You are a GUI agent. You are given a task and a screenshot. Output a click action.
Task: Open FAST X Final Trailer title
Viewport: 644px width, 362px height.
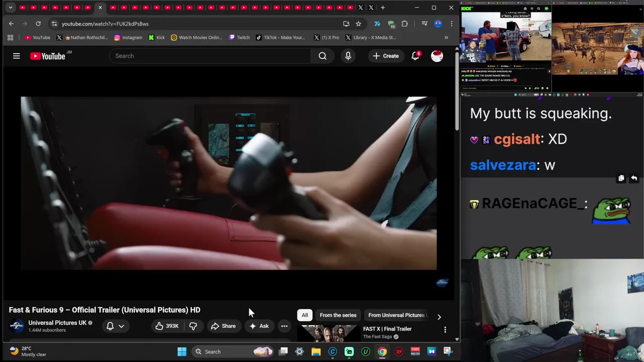(387, 329)
